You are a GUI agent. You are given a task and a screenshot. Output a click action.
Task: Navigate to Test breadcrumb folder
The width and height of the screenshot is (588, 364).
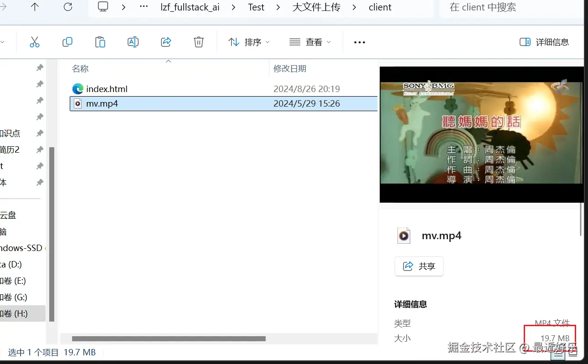point(256,7)
